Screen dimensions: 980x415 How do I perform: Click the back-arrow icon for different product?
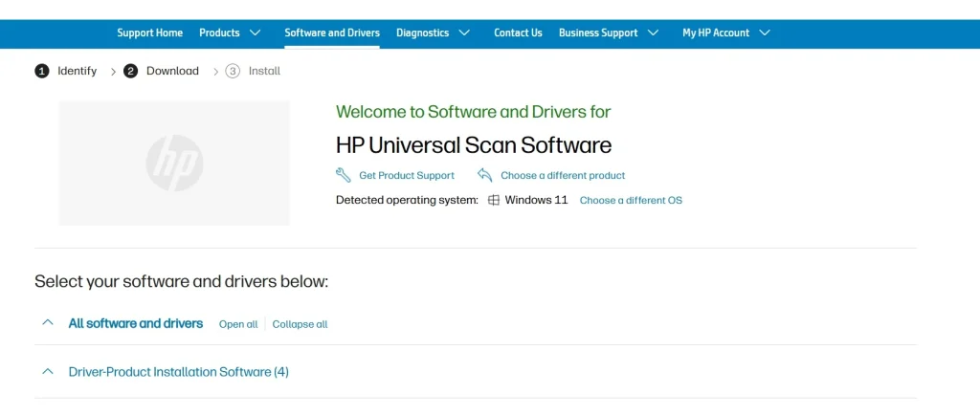point(485,175)
